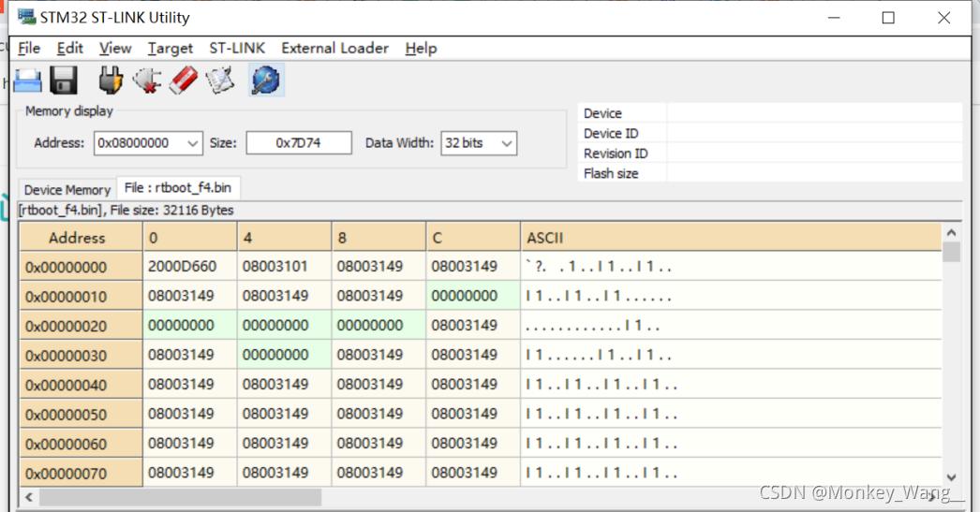
Task: Click the Size input field 0x7D74
Action: click(x=299, y=143)
